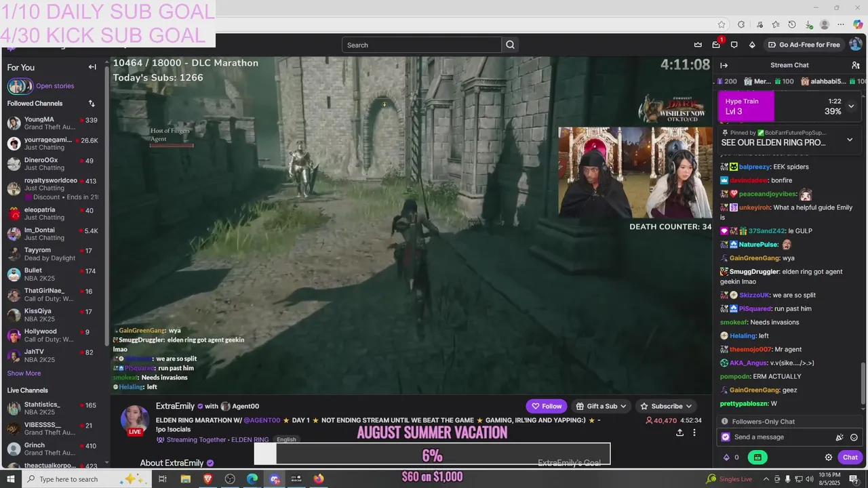Open the more options three-dot menu under stream
The image size is (868, 488).
click(x=694, y=432)
